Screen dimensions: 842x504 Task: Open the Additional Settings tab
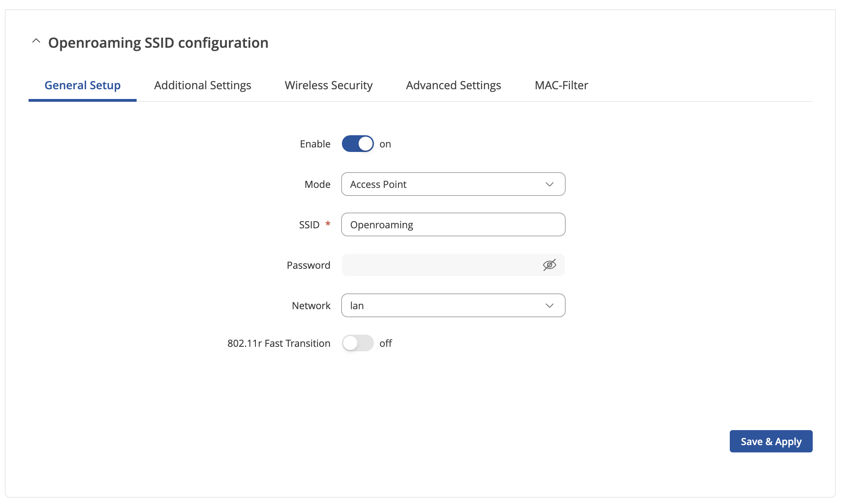click(202, 85)
